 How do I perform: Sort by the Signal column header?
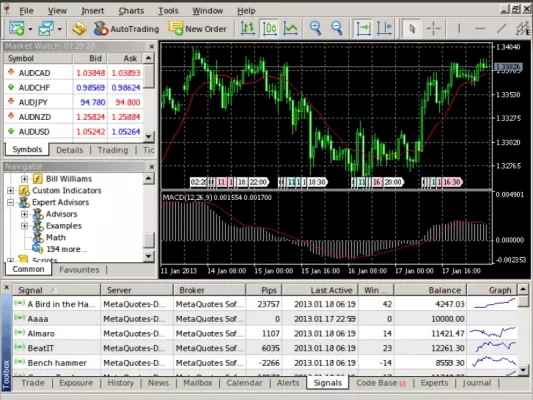[x=56, y=290]
